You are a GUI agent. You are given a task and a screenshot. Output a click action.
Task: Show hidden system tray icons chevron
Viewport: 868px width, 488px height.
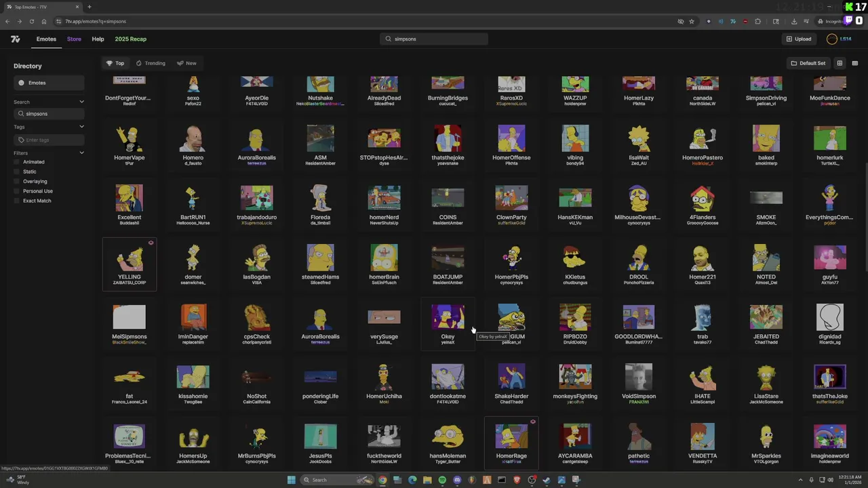(x=800, y=480)
